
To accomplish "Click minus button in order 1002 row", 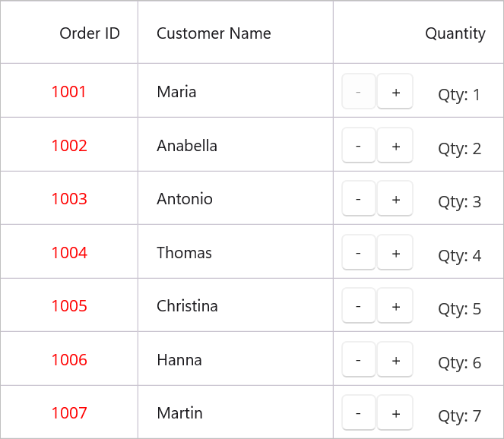I will click(358, 146).
